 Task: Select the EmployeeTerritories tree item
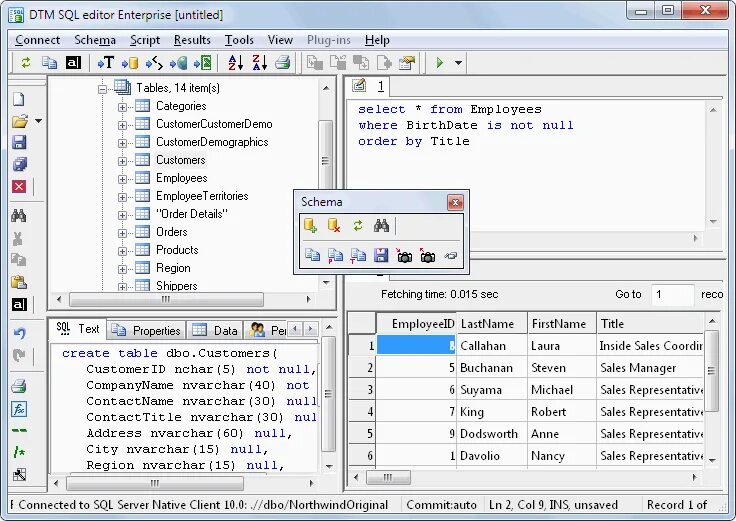[202, 196]
